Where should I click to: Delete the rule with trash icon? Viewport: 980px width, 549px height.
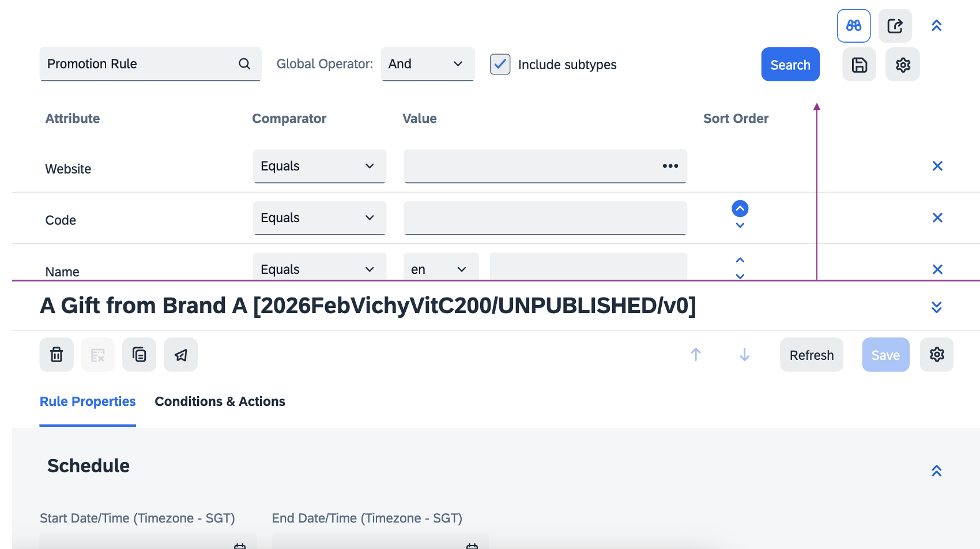(x=56, y=355)
